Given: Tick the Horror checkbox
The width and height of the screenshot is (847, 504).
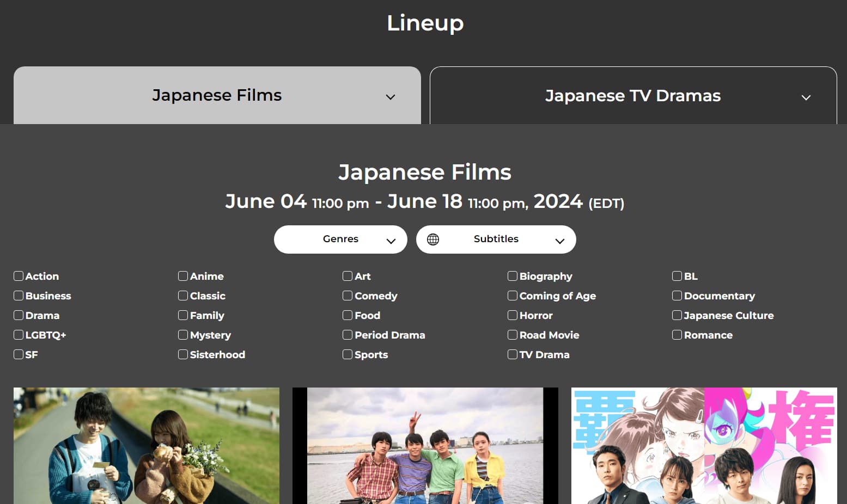Looking at the screenshot, I should coord(513,315).
